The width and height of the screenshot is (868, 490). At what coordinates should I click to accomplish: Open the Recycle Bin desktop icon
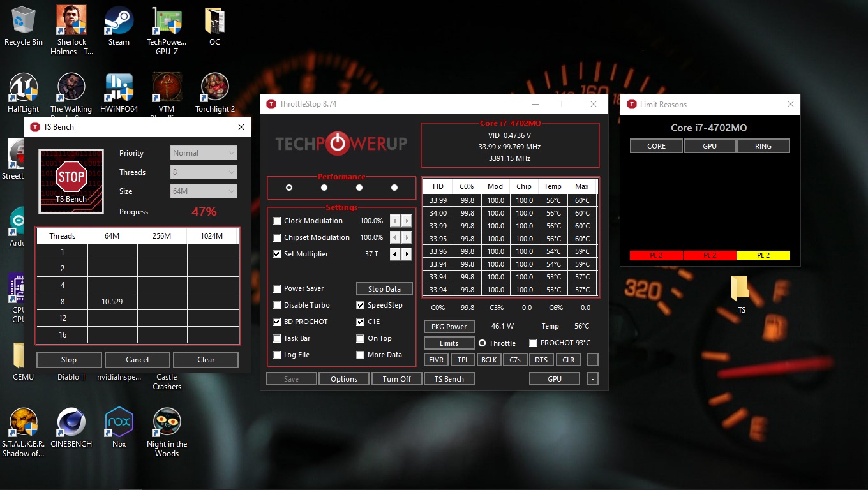click(24, 26)
